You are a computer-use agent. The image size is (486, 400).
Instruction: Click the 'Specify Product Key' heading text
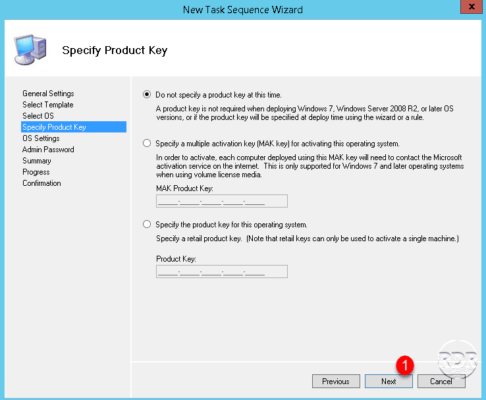(x=115, y=50)
